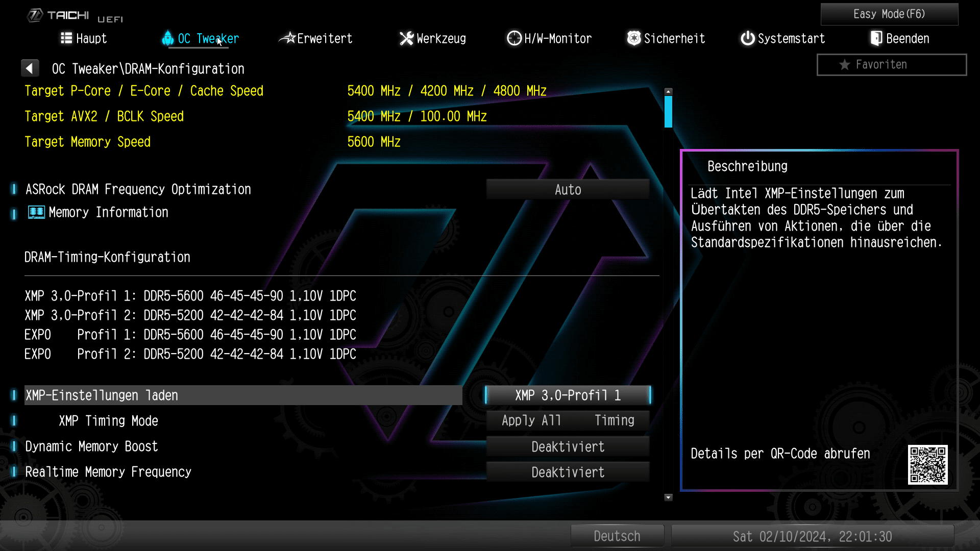Toggle Dynamic Memory Boost Deaktiviert value
This screenshot has width=980, height=551.
click(568, 447)
